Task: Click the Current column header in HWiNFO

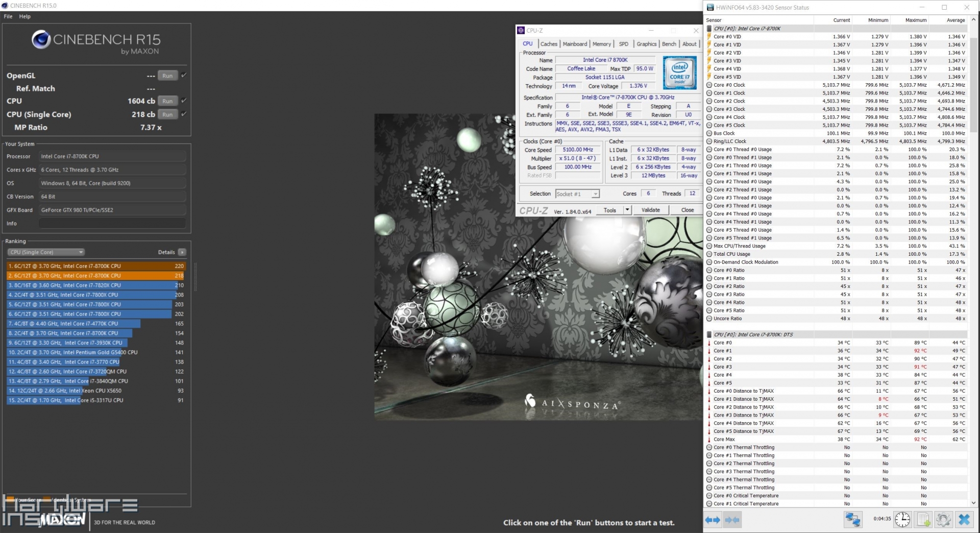Action: pyautogui.click(x=841, y=20)
